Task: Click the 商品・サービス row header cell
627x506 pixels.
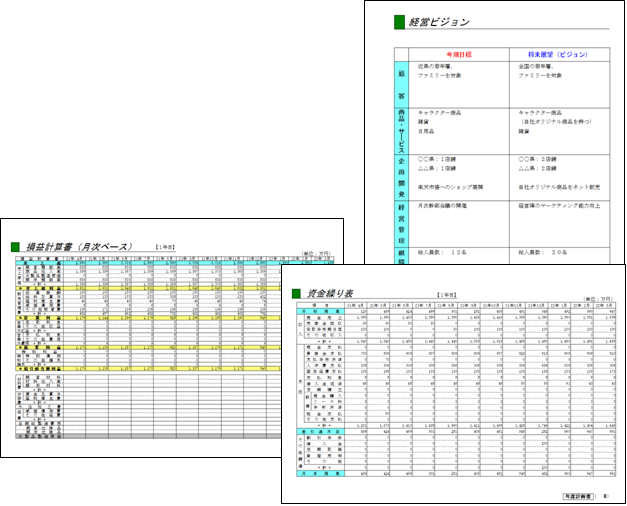Action: (x=401, y=131)
